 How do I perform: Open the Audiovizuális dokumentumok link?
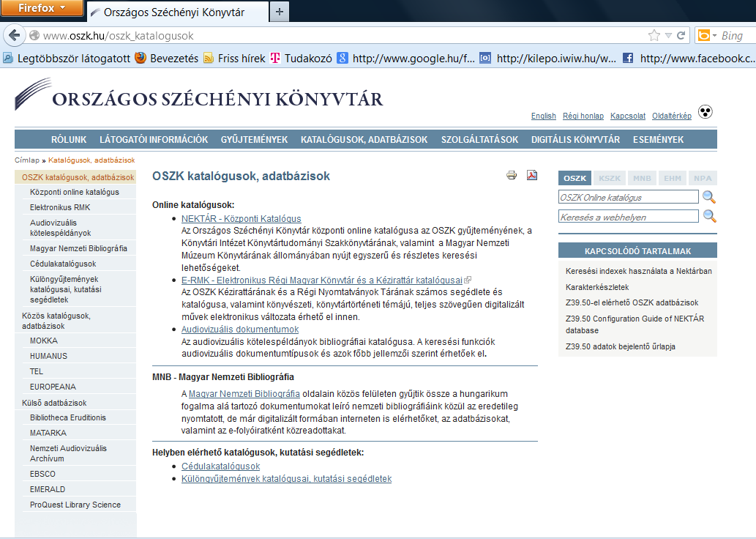240,329
